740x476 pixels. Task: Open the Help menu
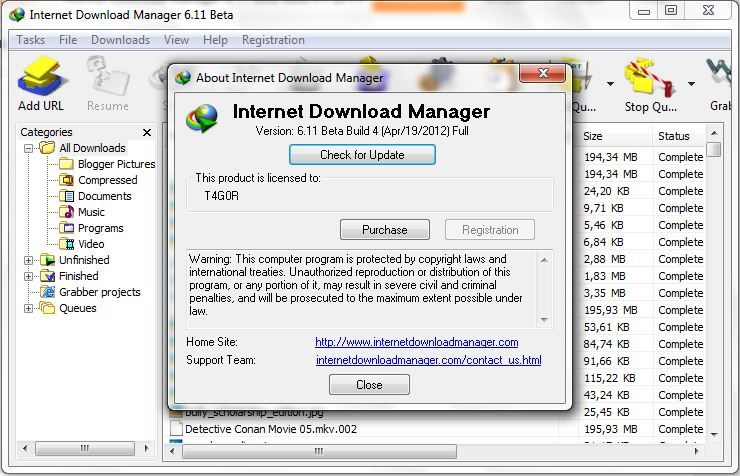tap(215, 40)
